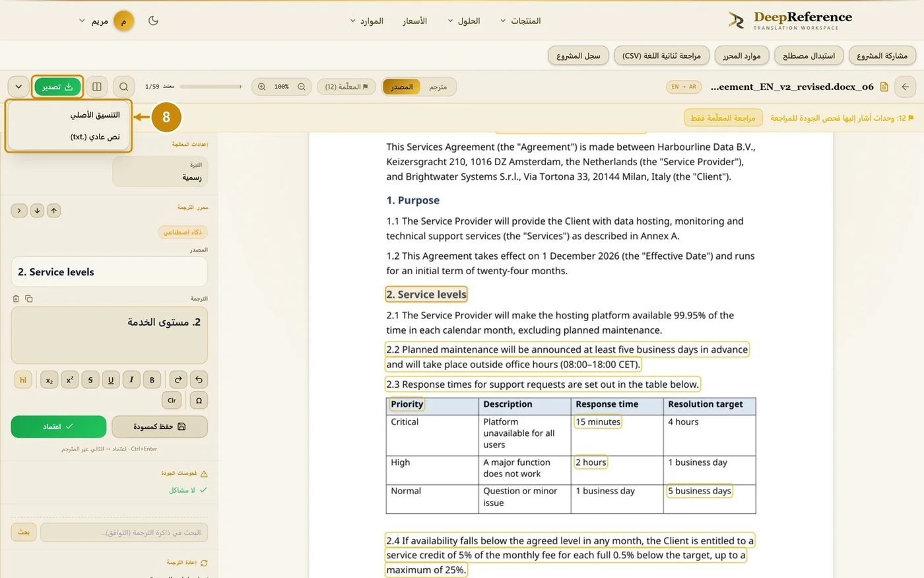Expand the الموارد navigation dropdown

(x=367, y=21)
